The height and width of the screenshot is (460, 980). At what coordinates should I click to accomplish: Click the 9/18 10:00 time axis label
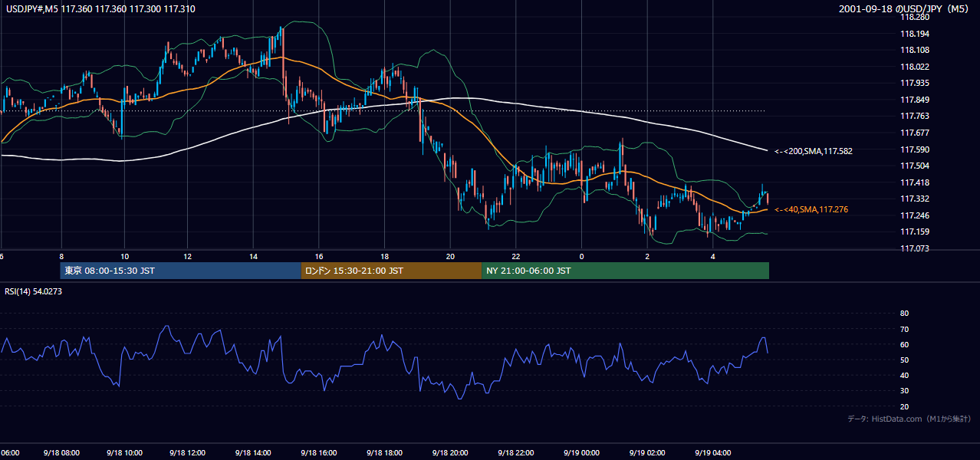point(125,453)
